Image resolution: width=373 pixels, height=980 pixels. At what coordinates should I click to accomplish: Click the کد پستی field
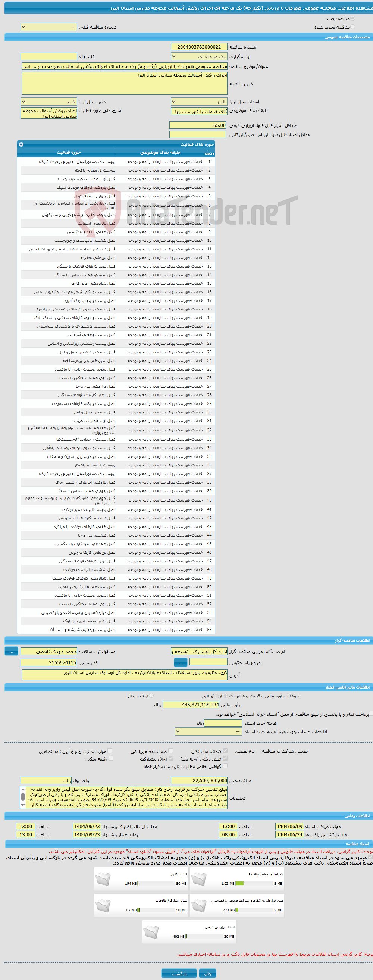click(x=48, y=662)
